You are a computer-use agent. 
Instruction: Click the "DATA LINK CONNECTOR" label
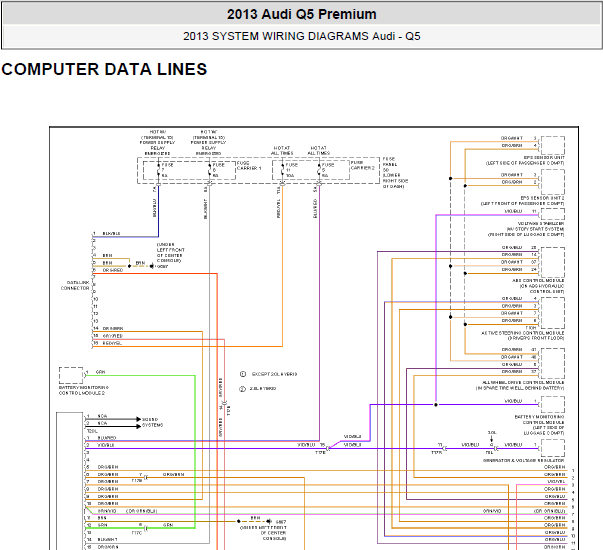(x=75, y=285)
